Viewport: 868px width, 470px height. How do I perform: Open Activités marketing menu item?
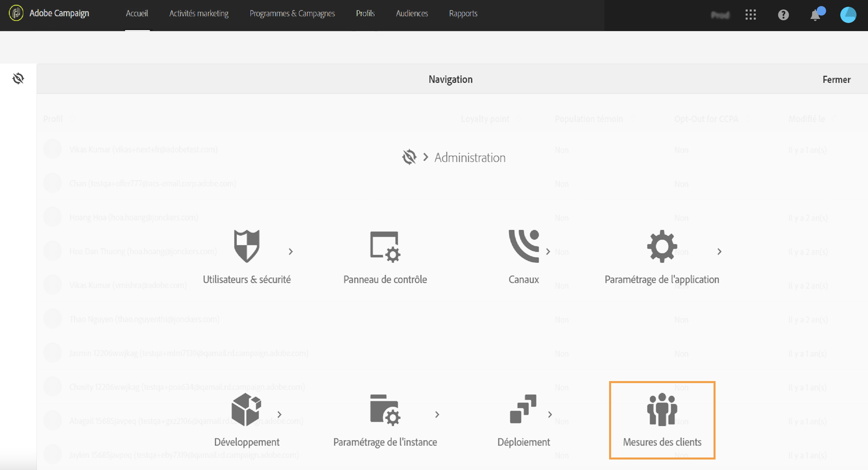(x=199, y=14)
